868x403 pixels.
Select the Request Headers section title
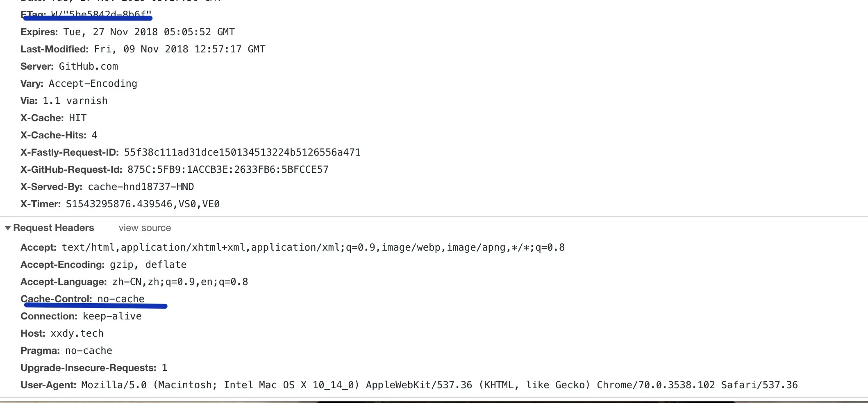tap(53, 228)
